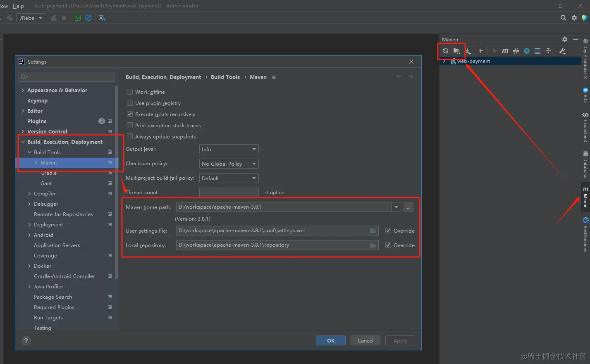Click the blue cancel circle toolbar icon
This screenshot has width=590, height=364.
88,18
